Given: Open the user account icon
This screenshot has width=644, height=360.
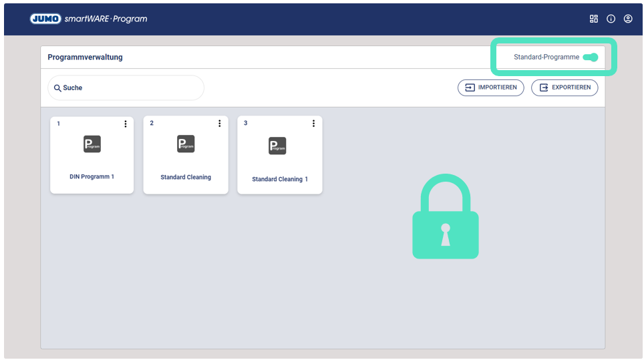Looking at the screenshot, I should pos(628,19).
